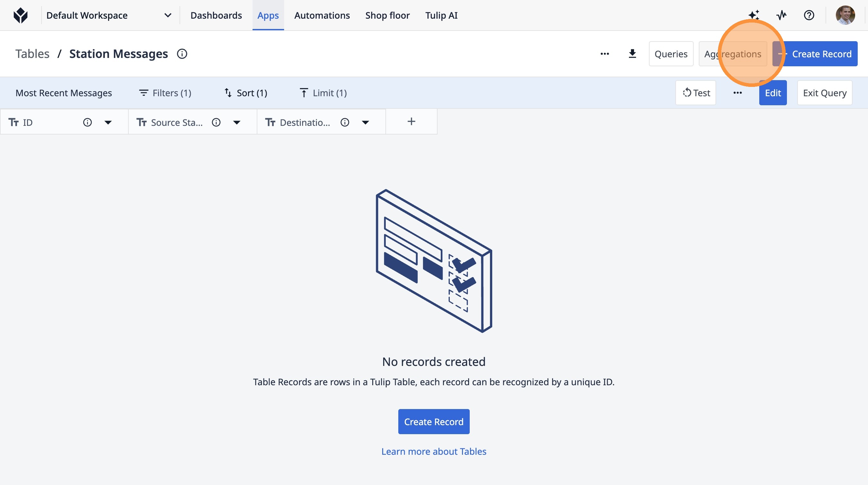Open the activity pulse icon
This screenshot has width=868, height=485.
[x=781, y=15]
